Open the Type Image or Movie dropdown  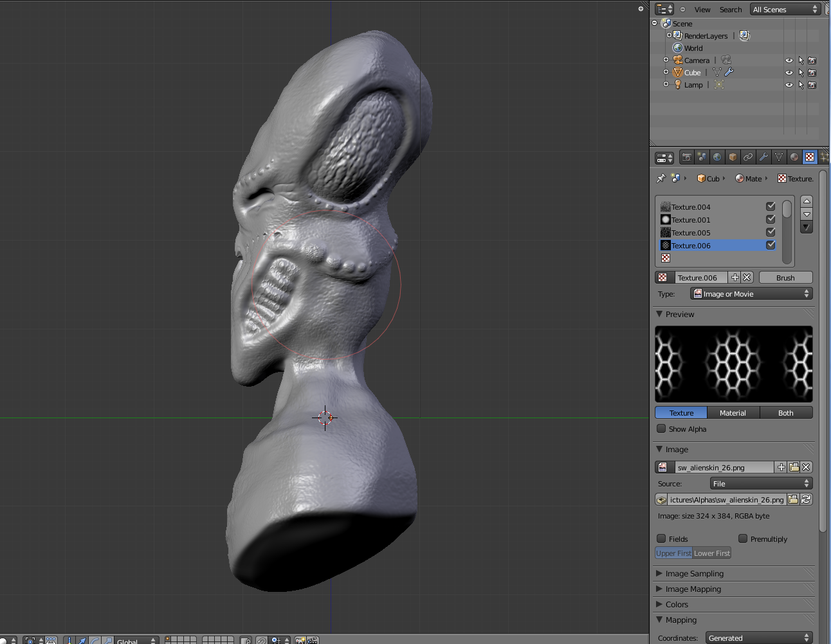point(751,293)
